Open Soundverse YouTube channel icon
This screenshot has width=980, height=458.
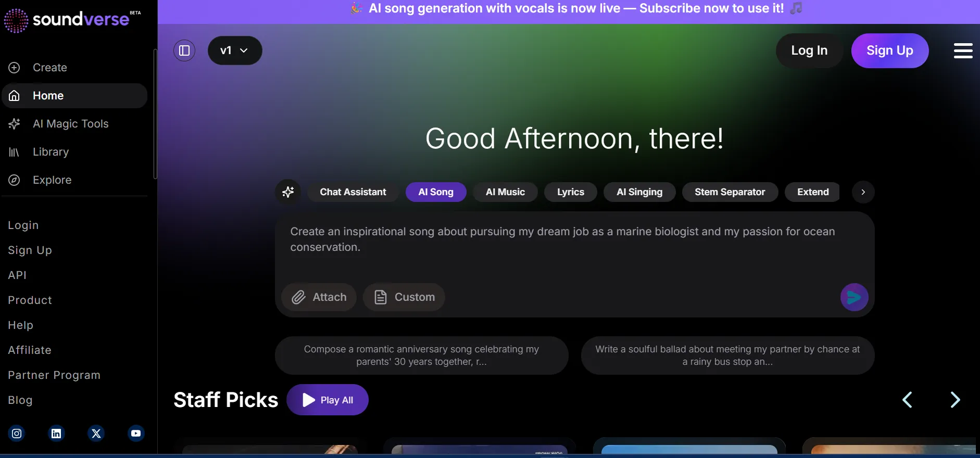tap(136, 434)
